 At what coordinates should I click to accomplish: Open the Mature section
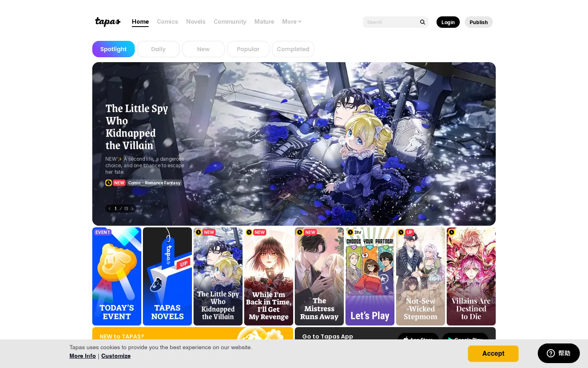point(264,22)
